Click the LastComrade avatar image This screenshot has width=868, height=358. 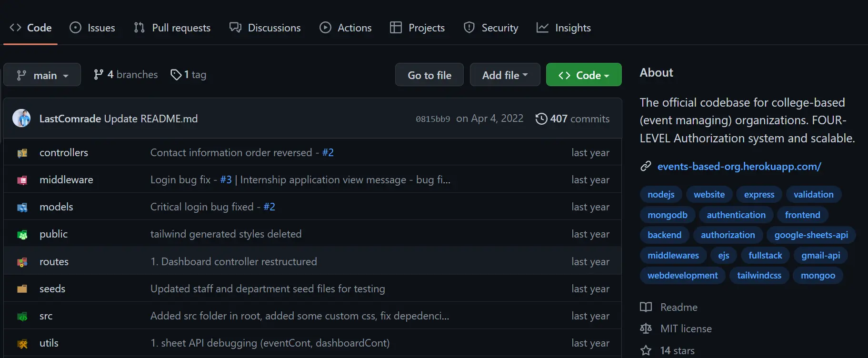(x=21, y=118)
